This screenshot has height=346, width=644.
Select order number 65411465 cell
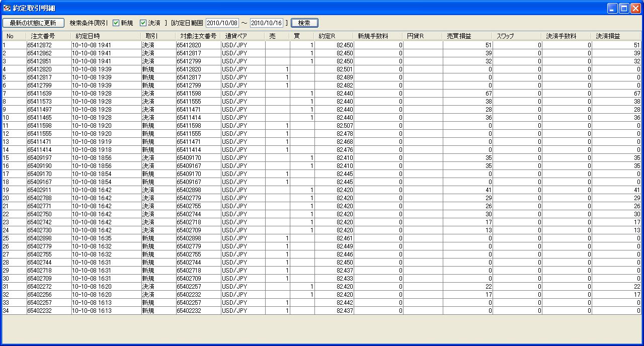(x=49, y=118)
